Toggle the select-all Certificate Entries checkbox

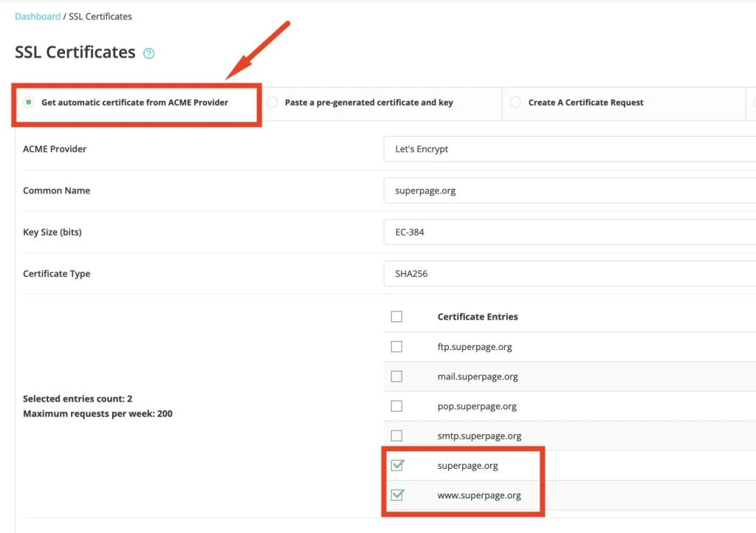point(396,317)
